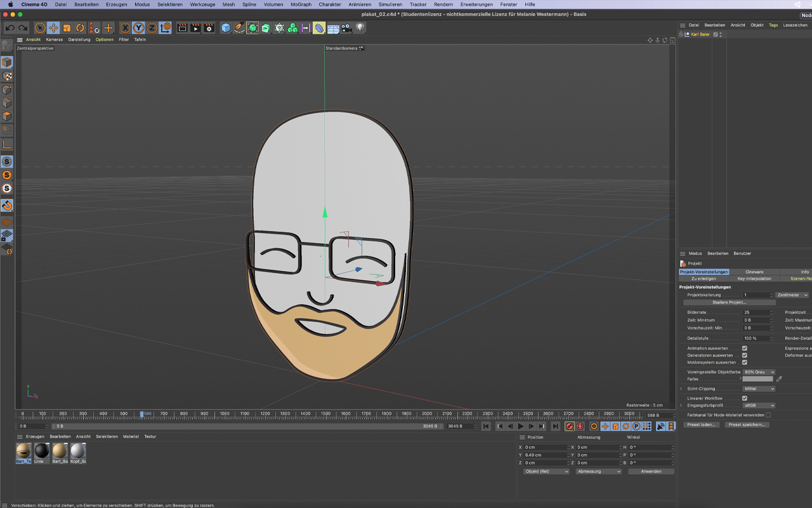Click the Preset laden... button
Viewport: 812px width, 508px height.
[x=701, y=425]
